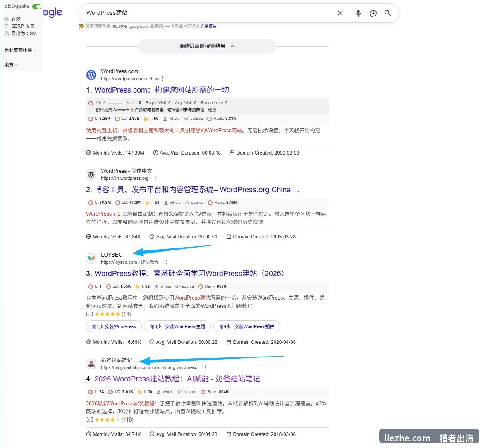Open the 完整报告 keyword report link
Image resolution: width=483 pixels, height=448 pixels.
208,26
